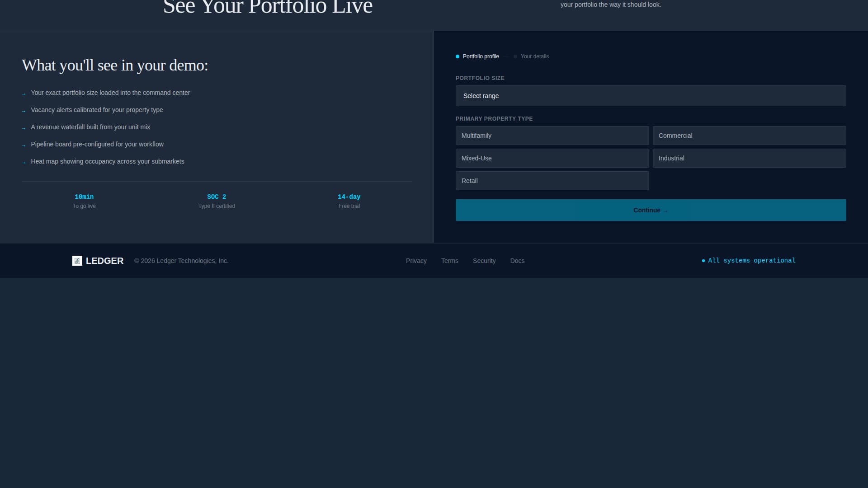The width and height of the screenshot is (868, 488).
Task: Click the 'All systems operational' status
Action: (749, 261)
